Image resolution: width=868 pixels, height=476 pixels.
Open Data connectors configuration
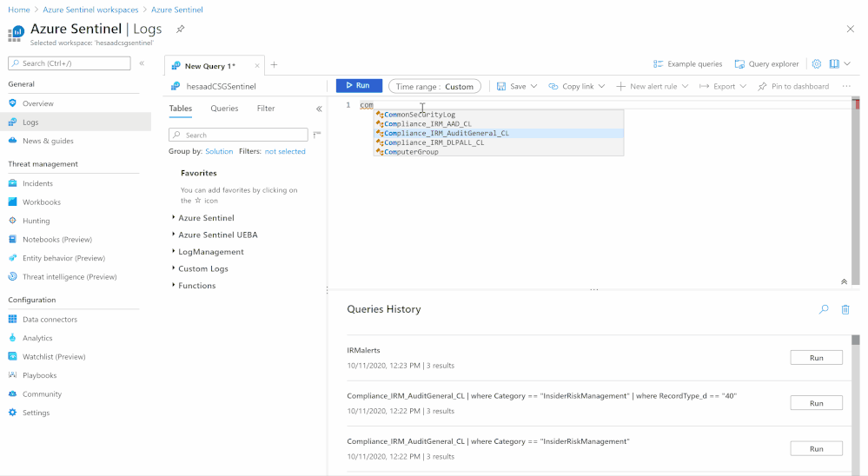click(50, 320)
